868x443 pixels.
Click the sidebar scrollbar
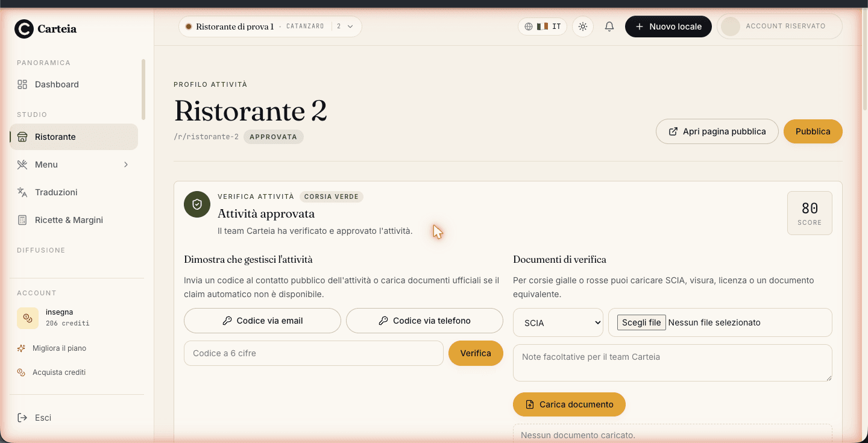(143, 89)
